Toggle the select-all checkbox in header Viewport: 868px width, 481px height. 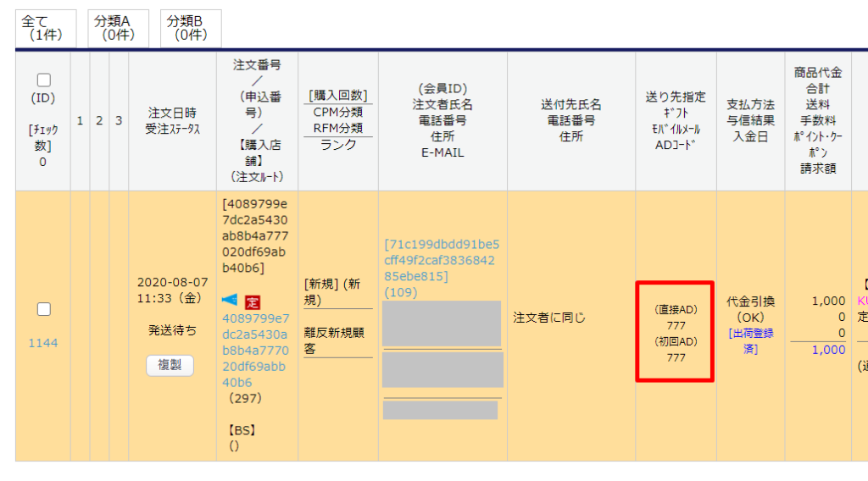[44, 80]
